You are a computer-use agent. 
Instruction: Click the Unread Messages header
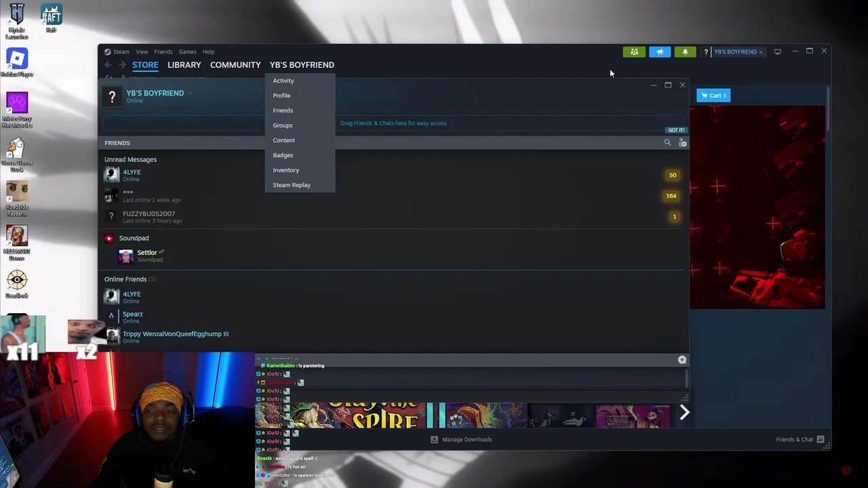coord(130,159)
